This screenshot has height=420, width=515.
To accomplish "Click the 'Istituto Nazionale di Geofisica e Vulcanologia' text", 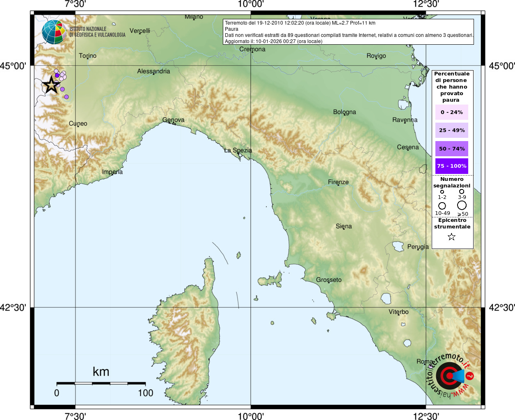I will tap(97, 32).
